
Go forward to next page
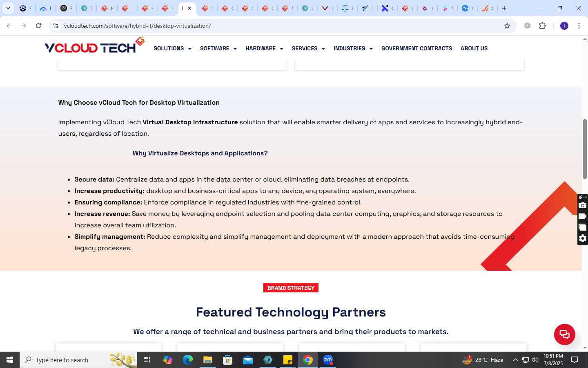pos(24,26)
